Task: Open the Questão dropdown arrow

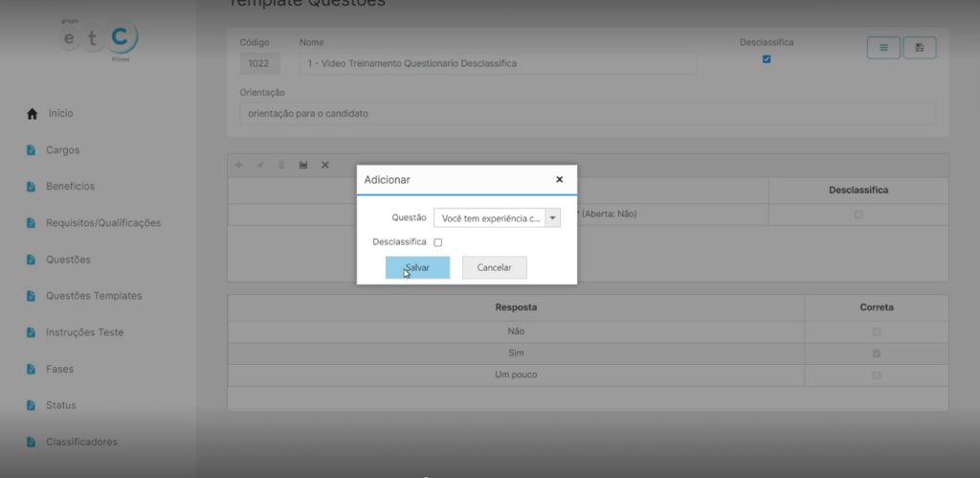Action: click(552, 218)
